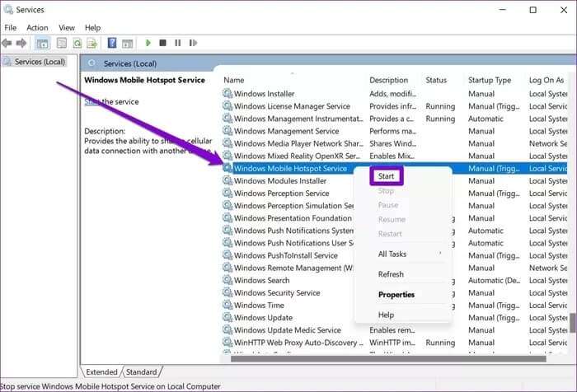
Task: Select Windows Update Medic Service row
Action: (x=395, y=330)
